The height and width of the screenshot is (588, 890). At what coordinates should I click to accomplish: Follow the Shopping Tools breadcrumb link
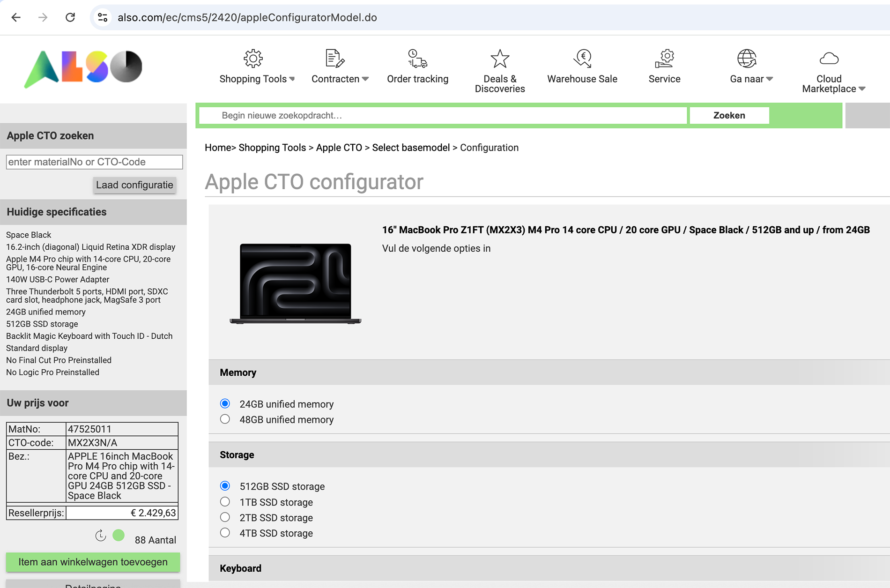pos(272,148)
